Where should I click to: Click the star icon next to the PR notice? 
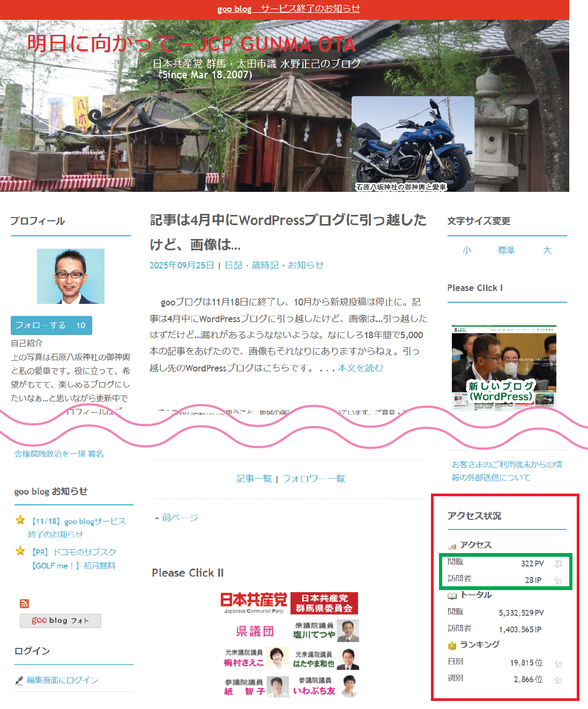(20, 550)
